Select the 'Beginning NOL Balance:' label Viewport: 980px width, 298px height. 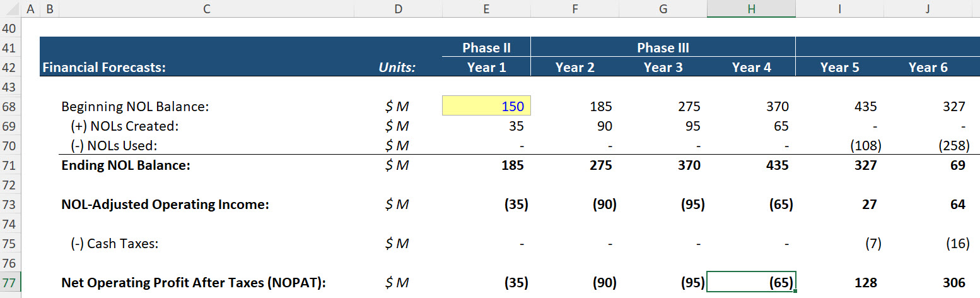(x=134, y=107)
